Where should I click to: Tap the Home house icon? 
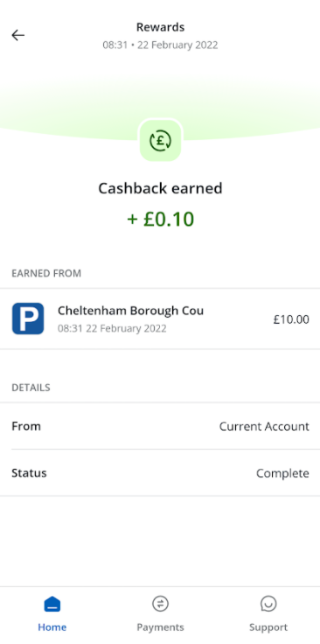(52, 604)
